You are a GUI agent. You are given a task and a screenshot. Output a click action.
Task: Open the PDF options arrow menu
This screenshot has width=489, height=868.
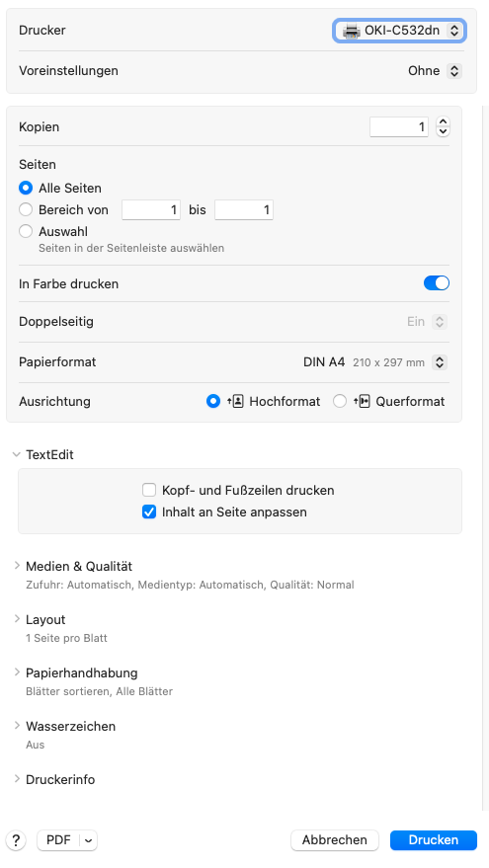click(x=89, y=840)
